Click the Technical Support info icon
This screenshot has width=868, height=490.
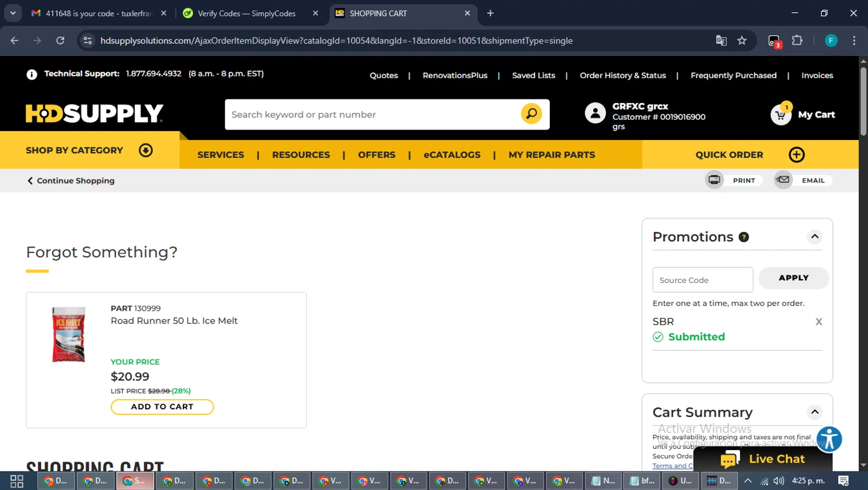point(32,74)
